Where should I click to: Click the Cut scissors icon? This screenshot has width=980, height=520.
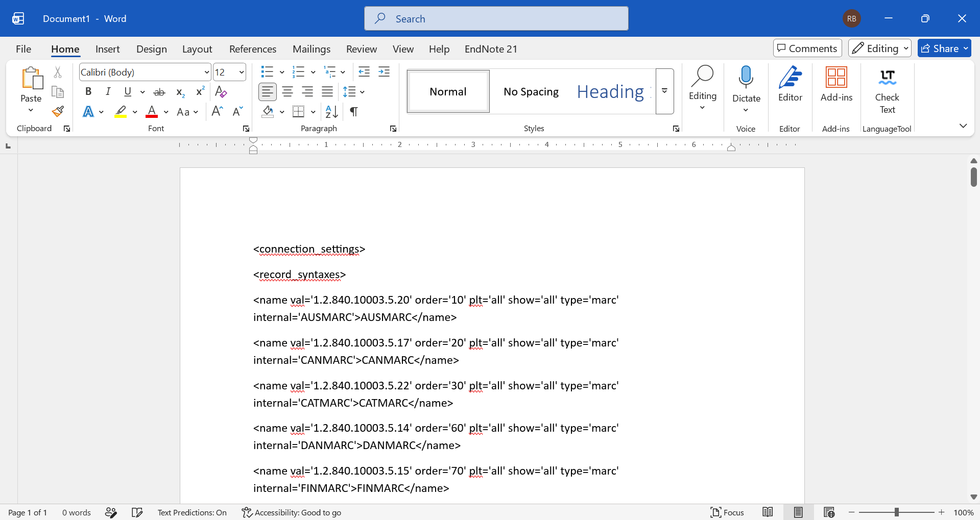click(58, 72)
